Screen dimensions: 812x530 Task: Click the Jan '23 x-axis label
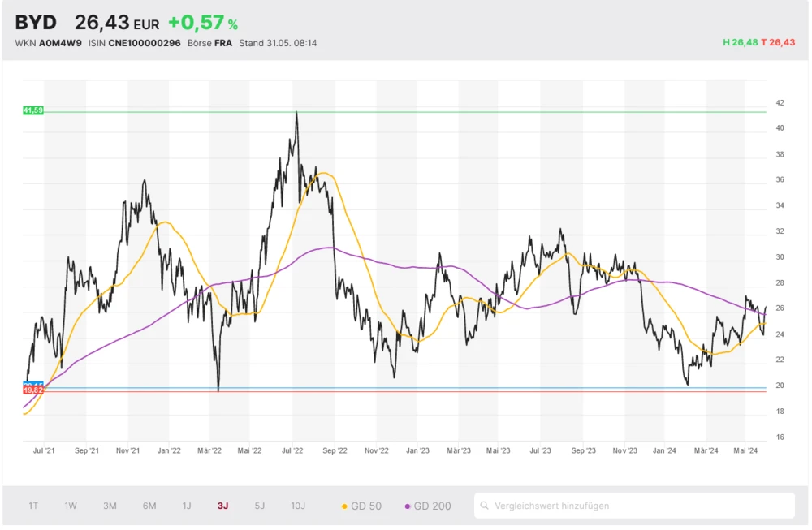point(417,449)
